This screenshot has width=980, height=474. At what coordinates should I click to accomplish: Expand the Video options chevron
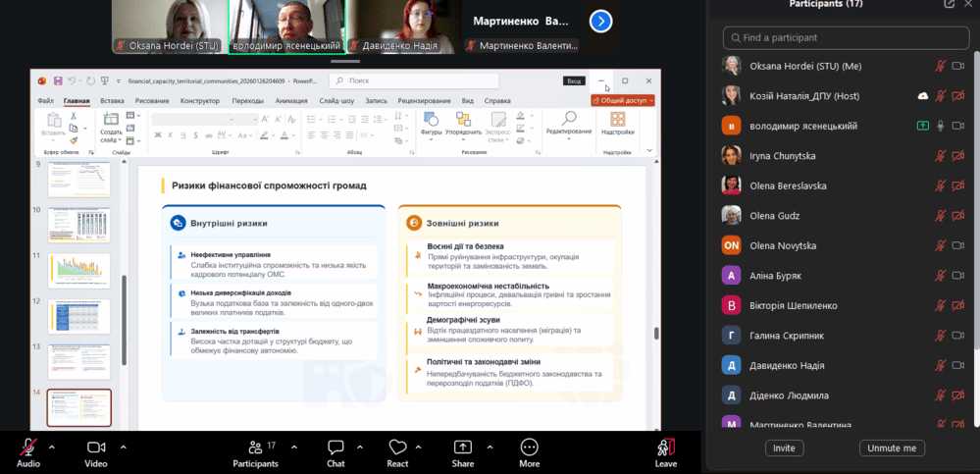(124, 446)
